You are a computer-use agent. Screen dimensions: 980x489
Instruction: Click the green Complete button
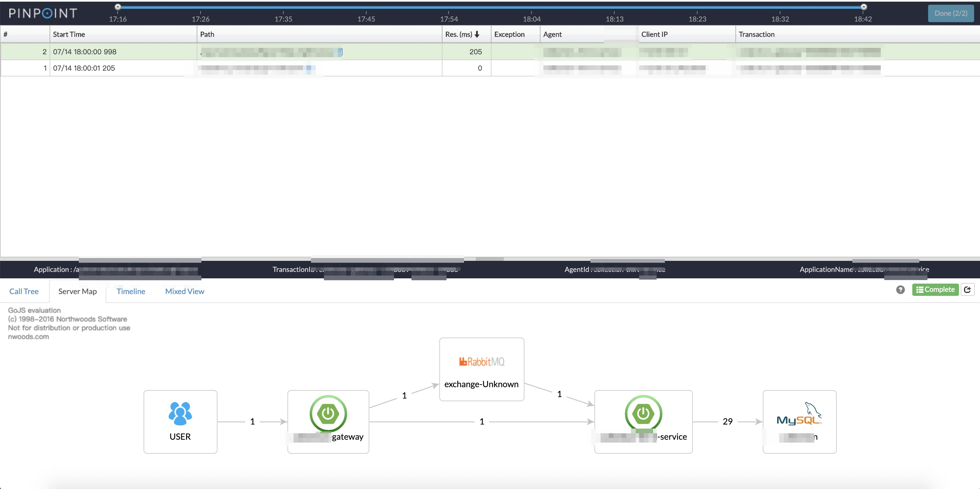point(935,290)
